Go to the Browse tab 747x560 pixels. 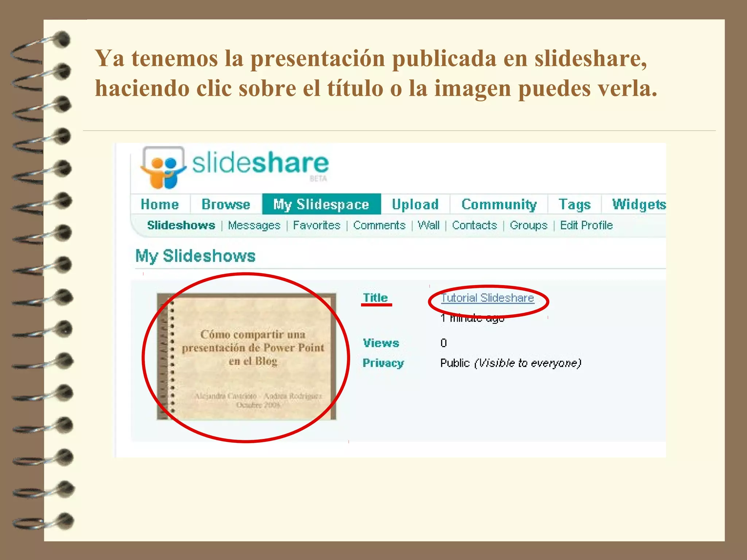226,204
